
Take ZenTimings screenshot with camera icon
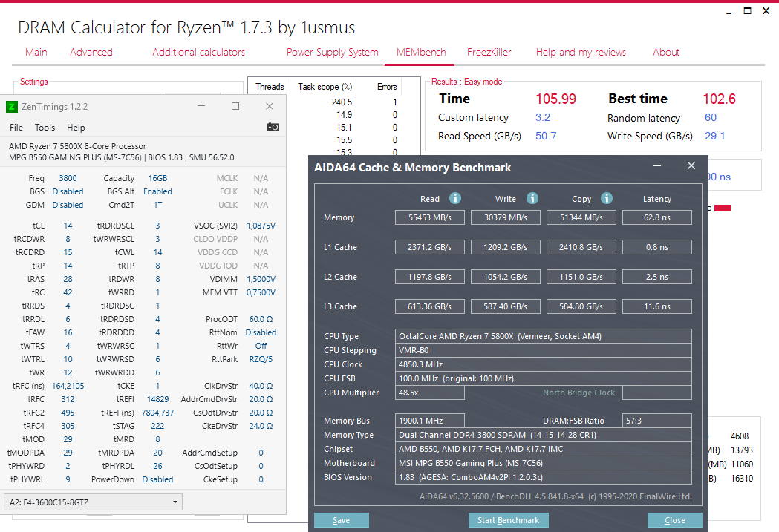coord(273,127)
